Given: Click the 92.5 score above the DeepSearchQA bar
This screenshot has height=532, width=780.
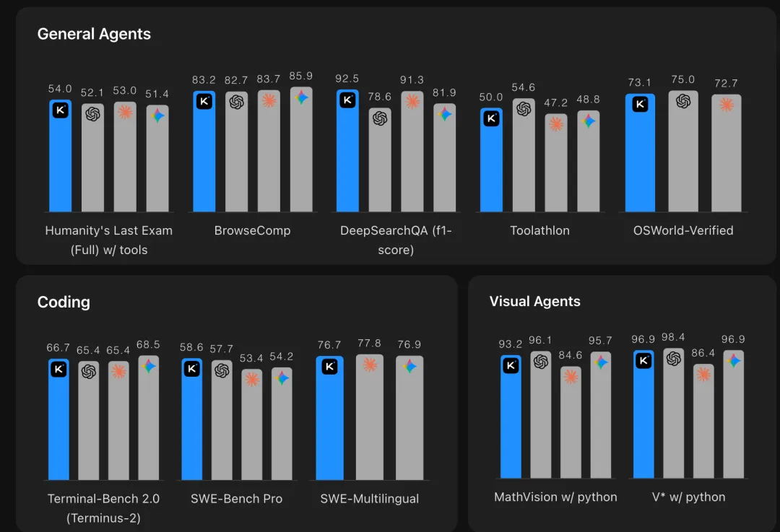Looking at the screenshot, I should 347,79.
